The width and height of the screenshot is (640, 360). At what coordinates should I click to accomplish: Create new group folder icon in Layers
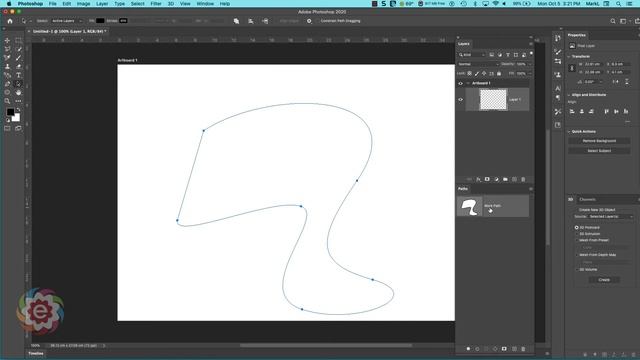point(505,179)
